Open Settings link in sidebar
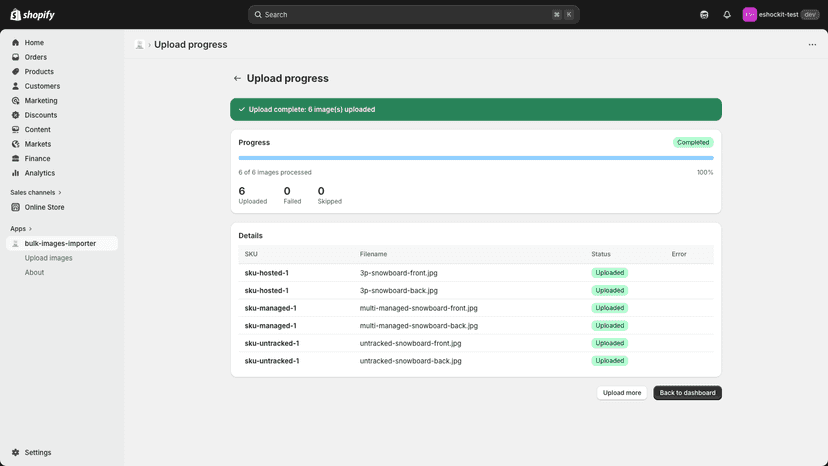This screenshot has width=828, height=466. click(x=38, y=452)
